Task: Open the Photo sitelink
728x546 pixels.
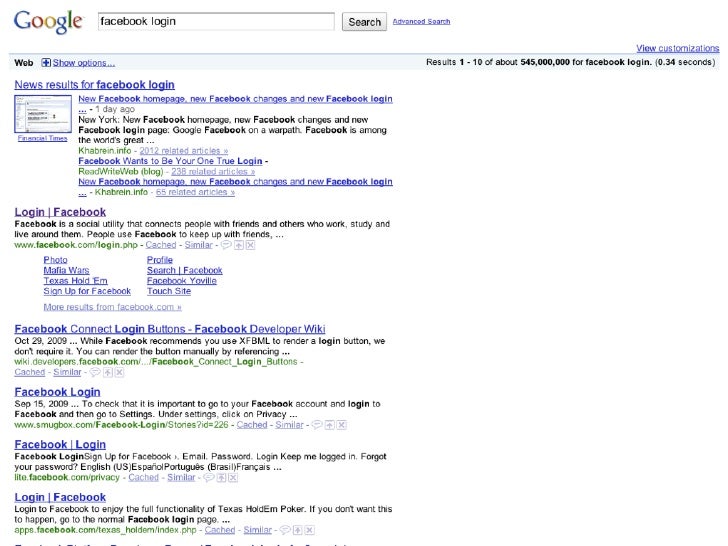Action: [56, 260]
